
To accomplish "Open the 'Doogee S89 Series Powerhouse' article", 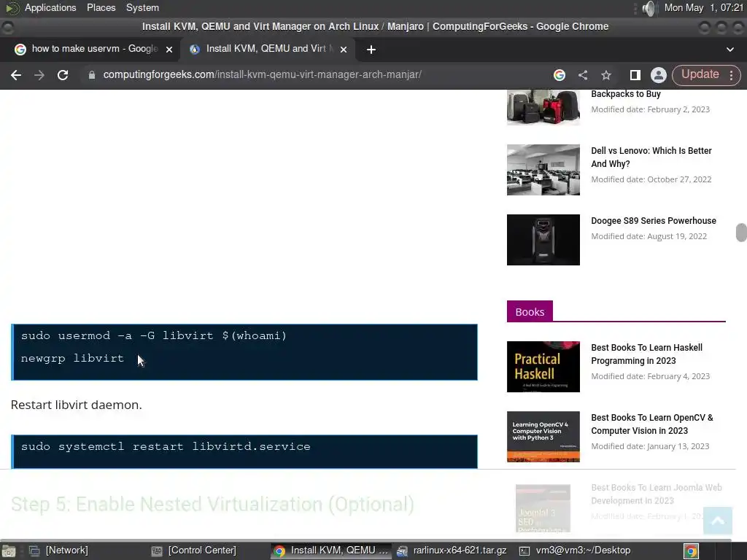I will click(x=654, y=220).
